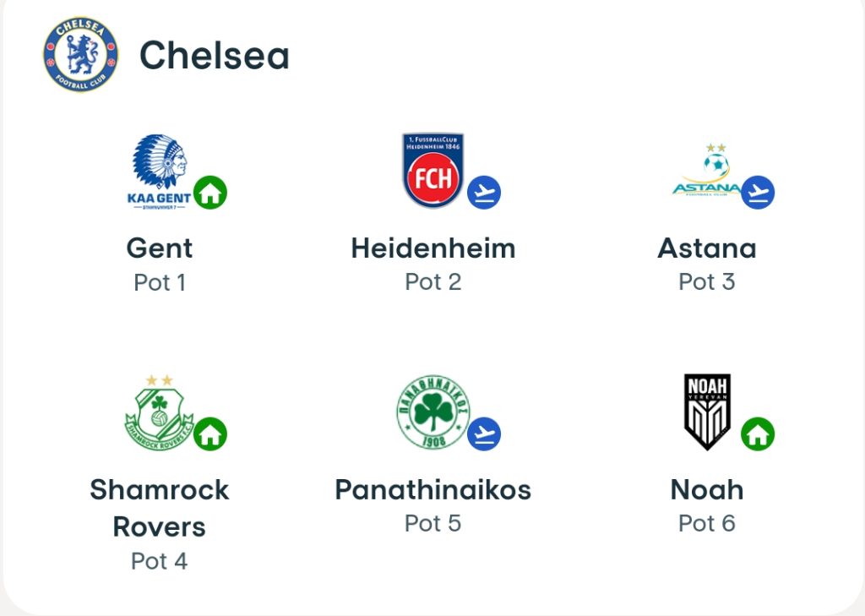Viewport: 865px width, 616px height.
Task: Expand the Pot 4 label under Shamrock Rovers
Action: tap(159, 560)
